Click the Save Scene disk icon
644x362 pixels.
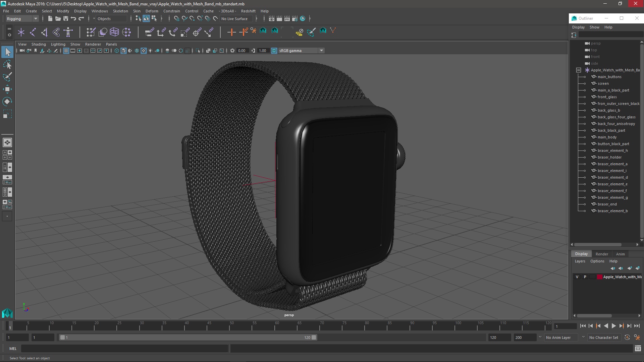point(66,19)
